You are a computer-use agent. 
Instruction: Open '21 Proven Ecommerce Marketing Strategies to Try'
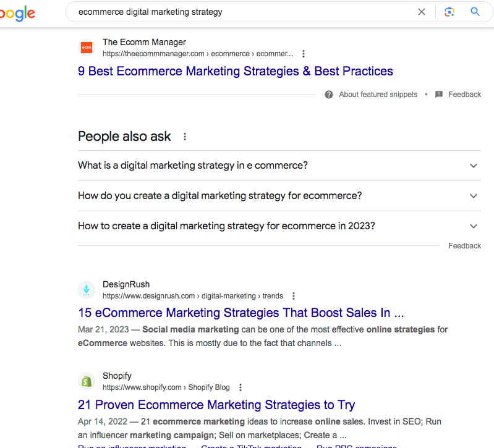coord(216,405)
